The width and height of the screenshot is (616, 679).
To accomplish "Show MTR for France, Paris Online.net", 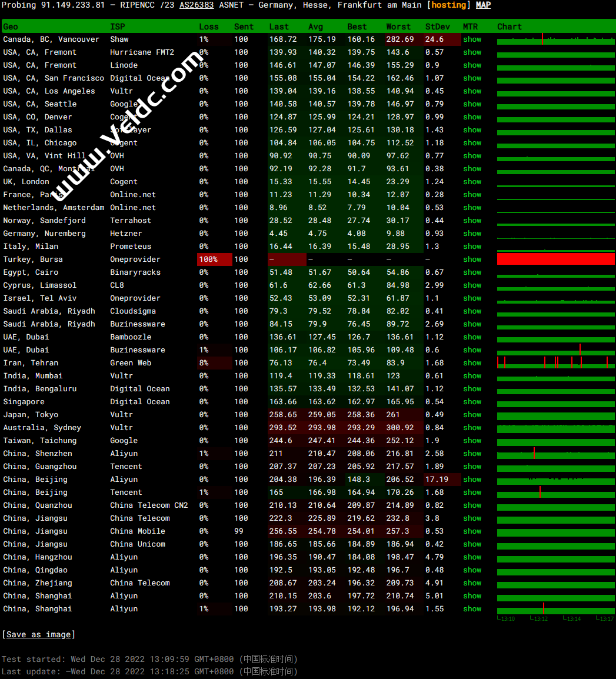I will [x=472, y=195].
